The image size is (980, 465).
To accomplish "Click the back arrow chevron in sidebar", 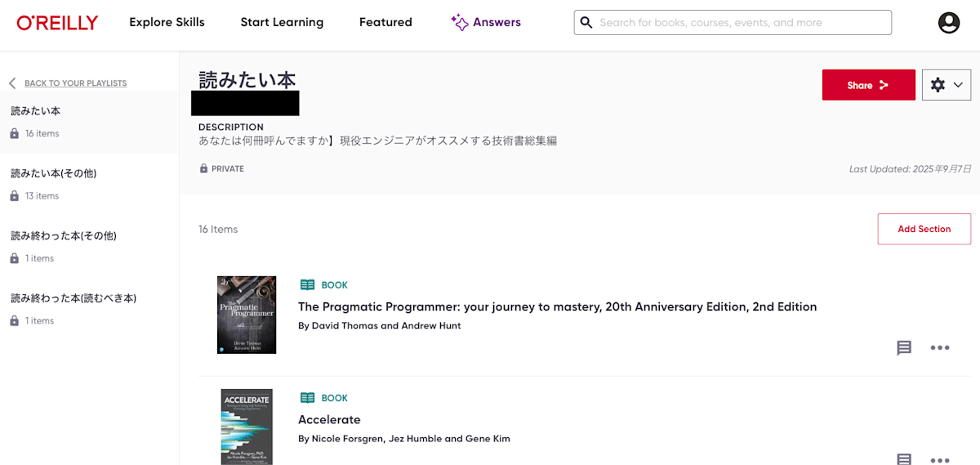I will point(12,83).
